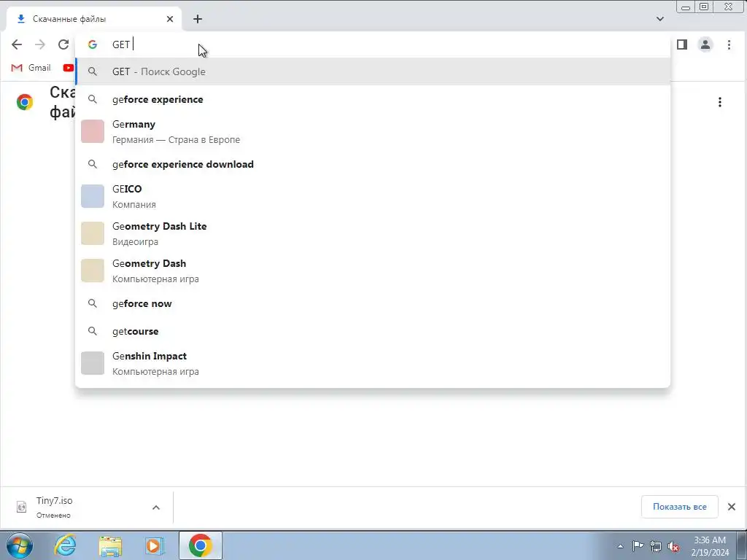Click the forward navigation arrow
747x560 pixels.
click(40, 44)
